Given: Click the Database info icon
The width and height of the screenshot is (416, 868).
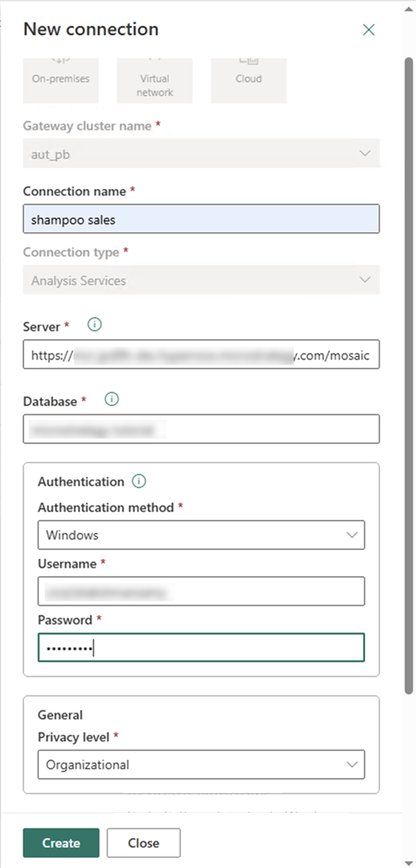Looking at the screenshot, I should (111, 399).
